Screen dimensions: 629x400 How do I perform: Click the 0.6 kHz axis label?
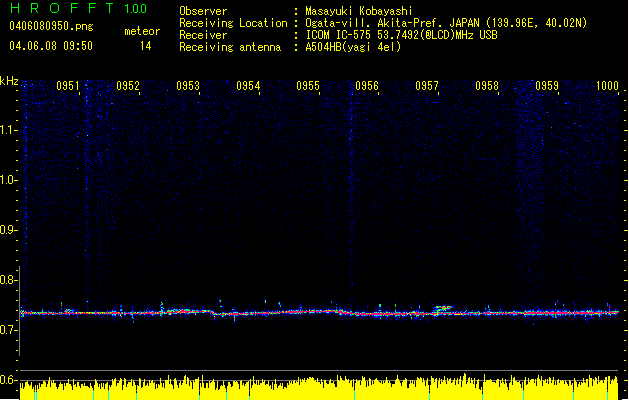click(9, 380)
